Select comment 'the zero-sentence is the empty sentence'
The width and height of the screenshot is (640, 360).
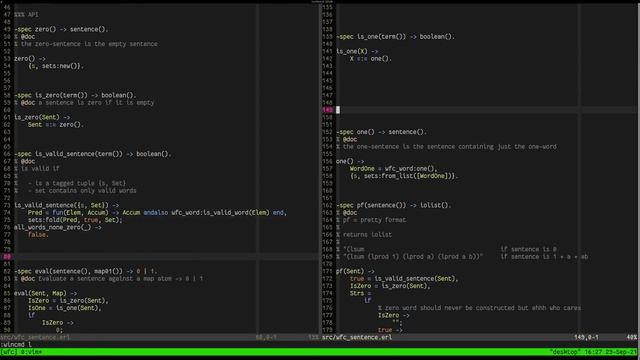click(x=89, y=44)
